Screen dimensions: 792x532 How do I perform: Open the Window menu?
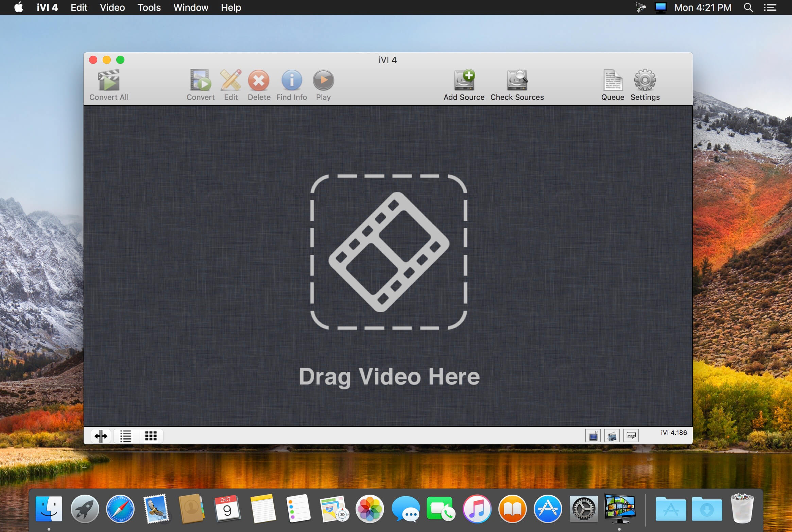pos(191,7)
